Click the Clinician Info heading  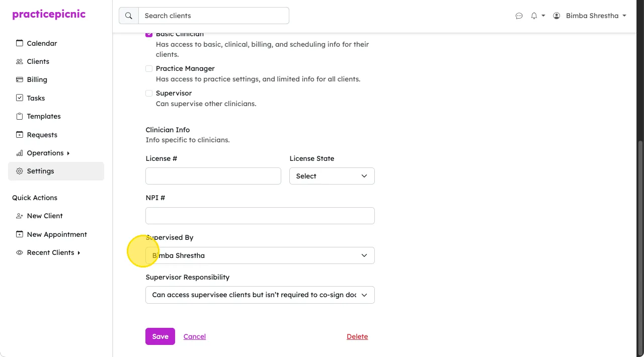point(168,130)
